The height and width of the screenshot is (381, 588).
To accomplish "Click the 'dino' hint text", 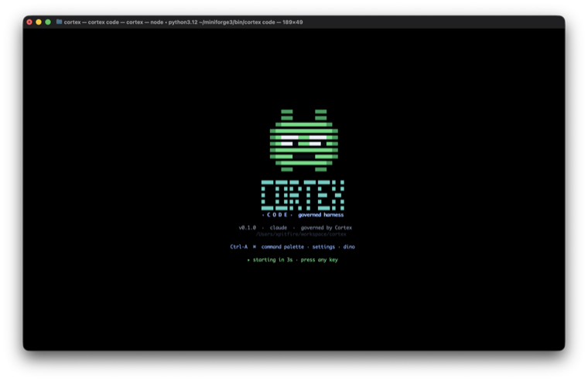I will tap(349, 247).
